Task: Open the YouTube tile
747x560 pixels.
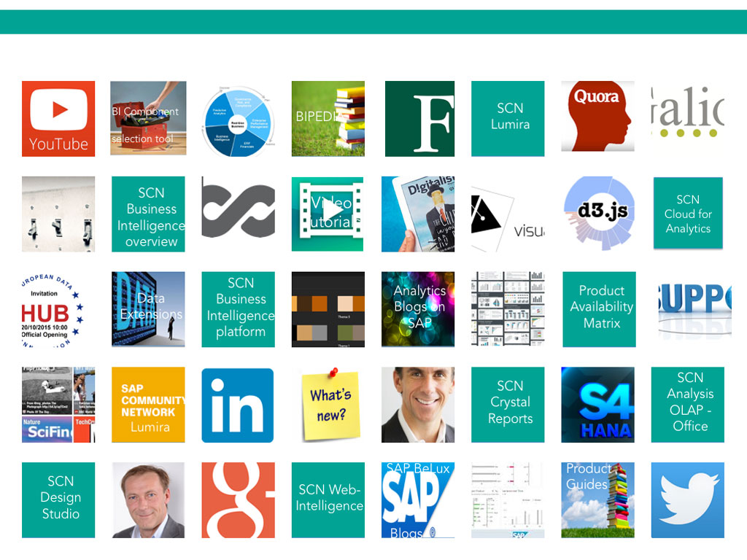Action: (58, 119)
